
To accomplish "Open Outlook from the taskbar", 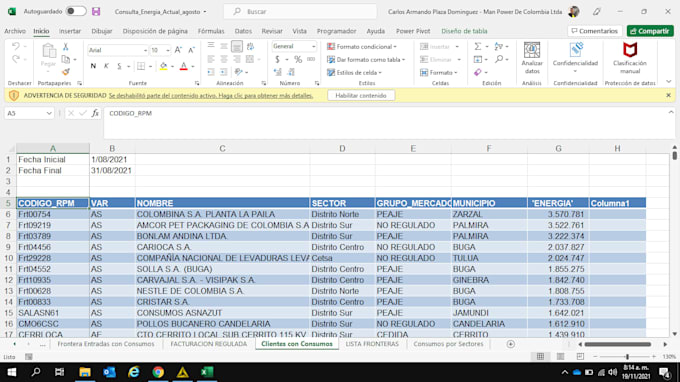I will click(109, 372).
